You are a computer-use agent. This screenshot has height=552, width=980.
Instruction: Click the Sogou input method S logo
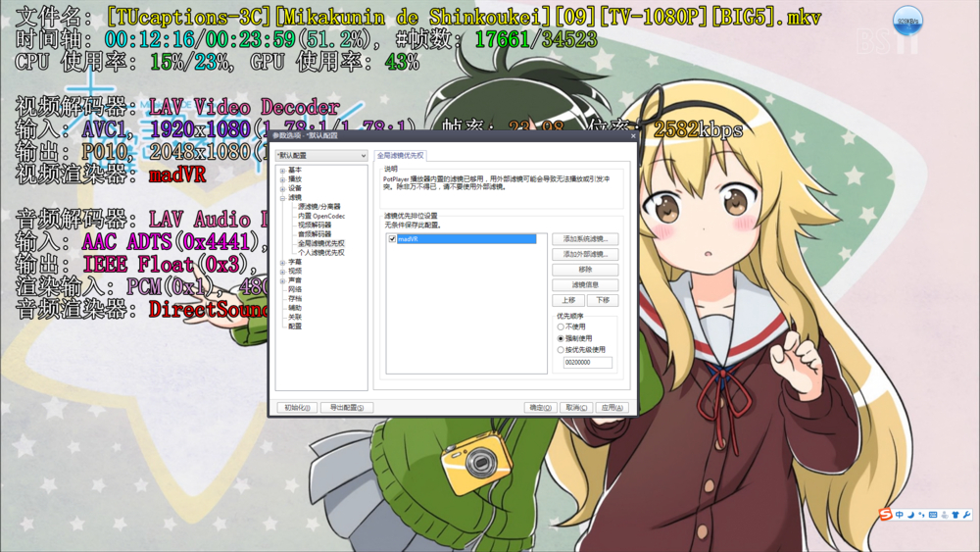pos(885,515)
